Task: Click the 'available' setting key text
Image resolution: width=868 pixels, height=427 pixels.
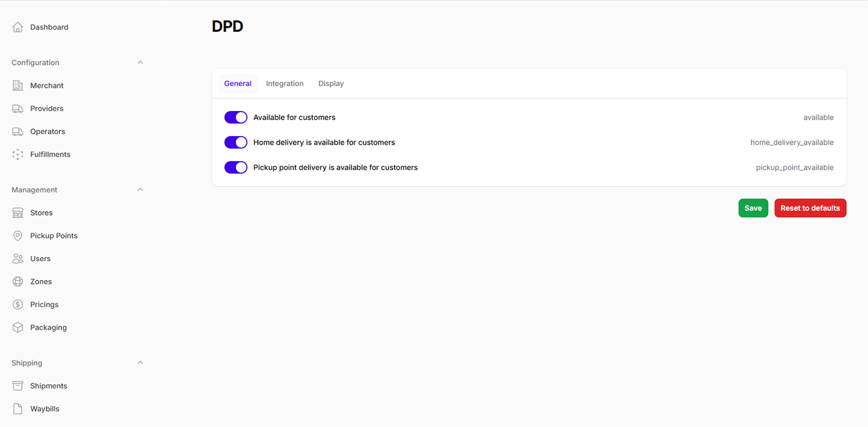Action: 818,118
